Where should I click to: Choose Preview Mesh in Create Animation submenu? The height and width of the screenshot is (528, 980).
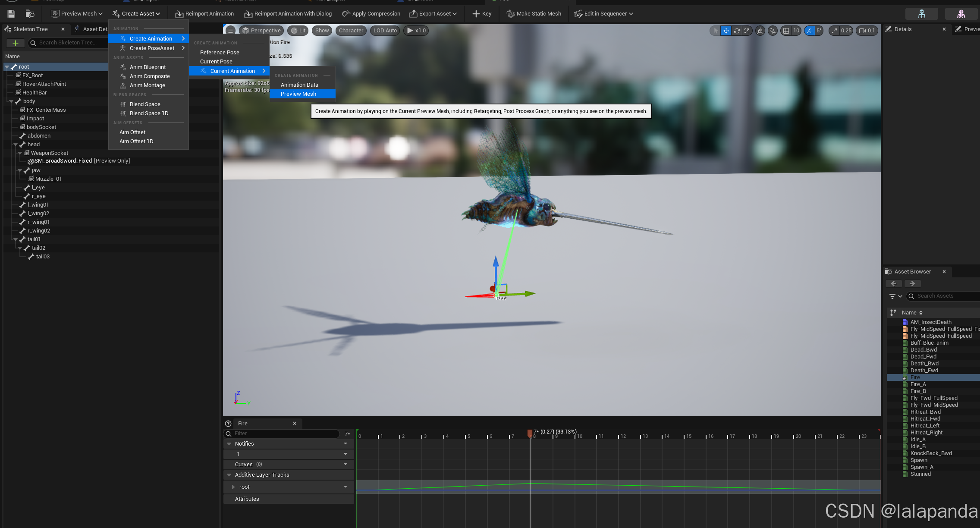pyautogui.click(x=298, y=94)
